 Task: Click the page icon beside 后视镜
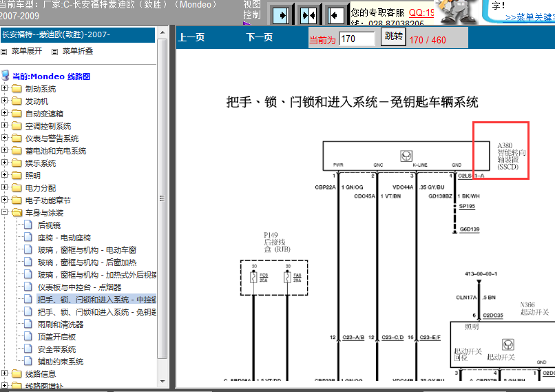[x=28, y=225]
